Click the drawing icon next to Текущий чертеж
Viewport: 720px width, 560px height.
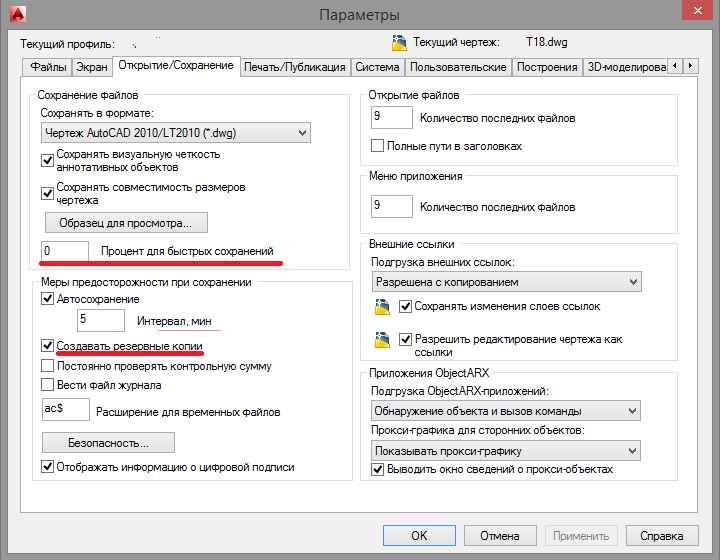[x=399, y=43]
